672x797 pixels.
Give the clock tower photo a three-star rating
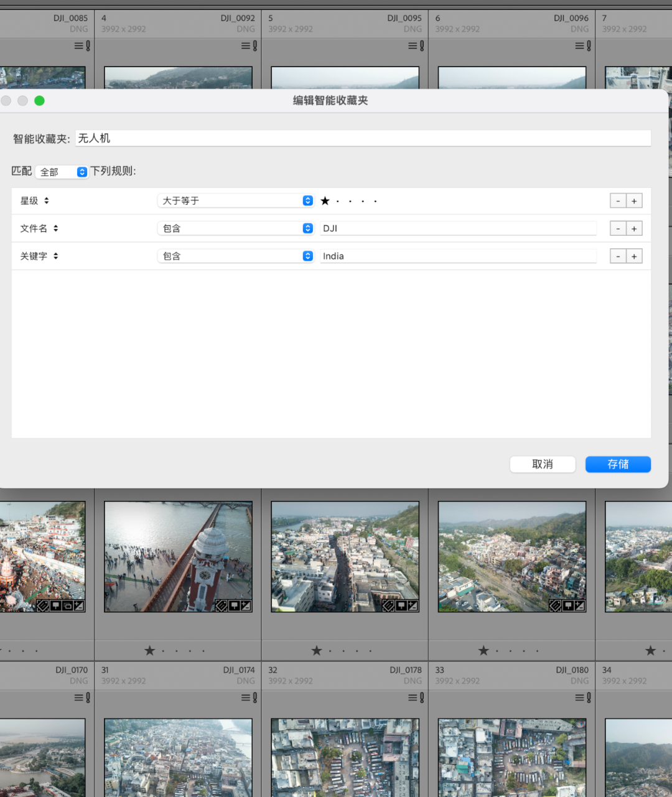(177, 651)
